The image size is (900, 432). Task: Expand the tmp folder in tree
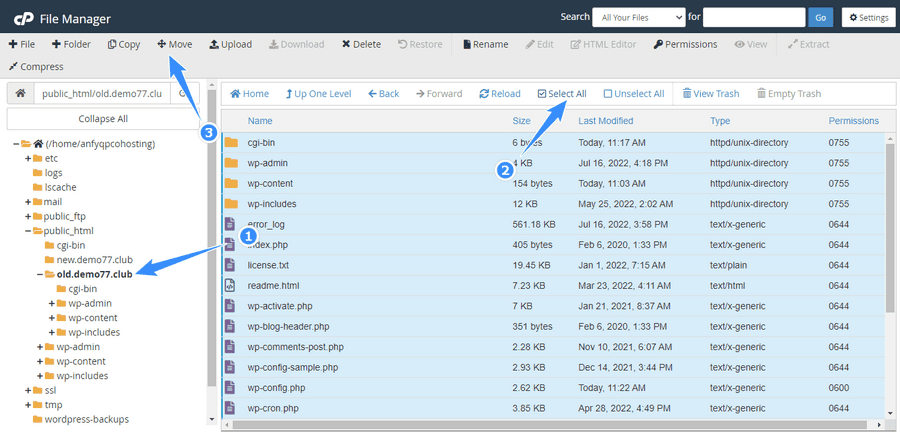tap(28, 404)
